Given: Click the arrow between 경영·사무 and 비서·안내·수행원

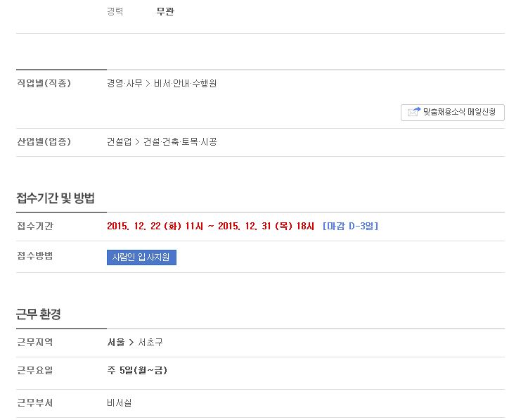Looking at the screenshot, I should coord(148,83).
